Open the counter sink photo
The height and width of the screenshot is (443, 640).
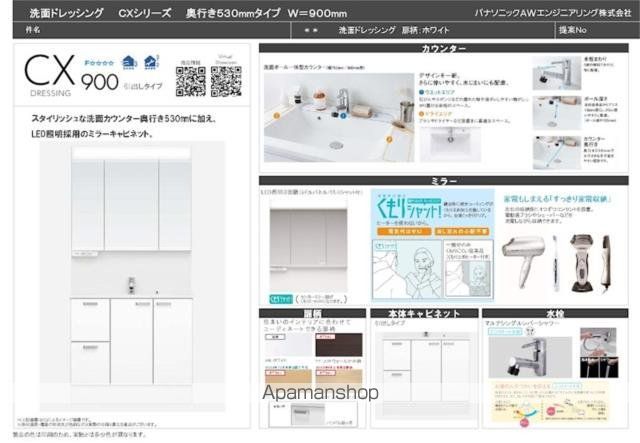339,118
